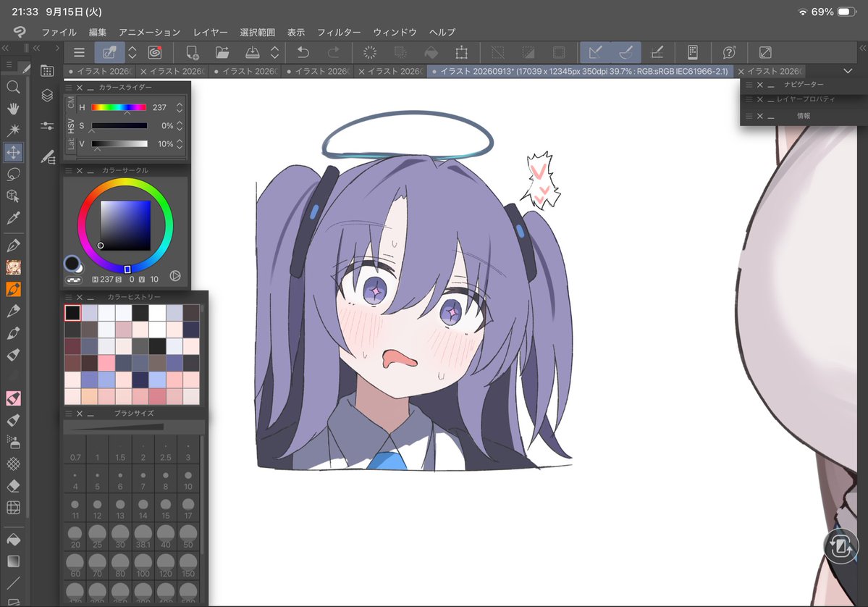Close the レイヤープロパティ palette
868x607 pixels.
pyautogui.click(x=760, y=100)
